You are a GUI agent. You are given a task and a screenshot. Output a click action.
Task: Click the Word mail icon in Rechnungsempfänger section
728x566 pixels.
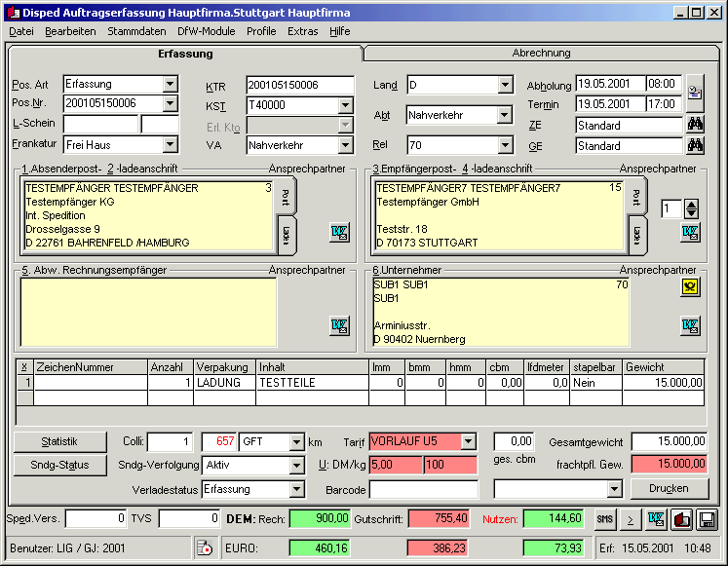[339, 325]
